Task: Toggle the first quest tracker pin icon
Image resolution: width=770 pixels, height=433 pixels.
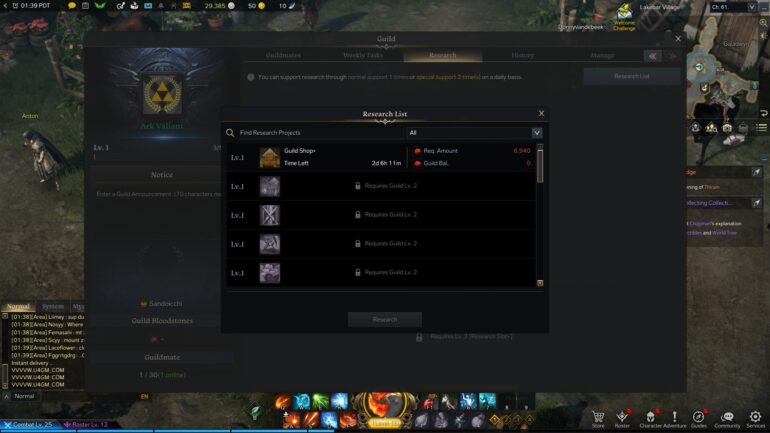Action: [756, 172]
